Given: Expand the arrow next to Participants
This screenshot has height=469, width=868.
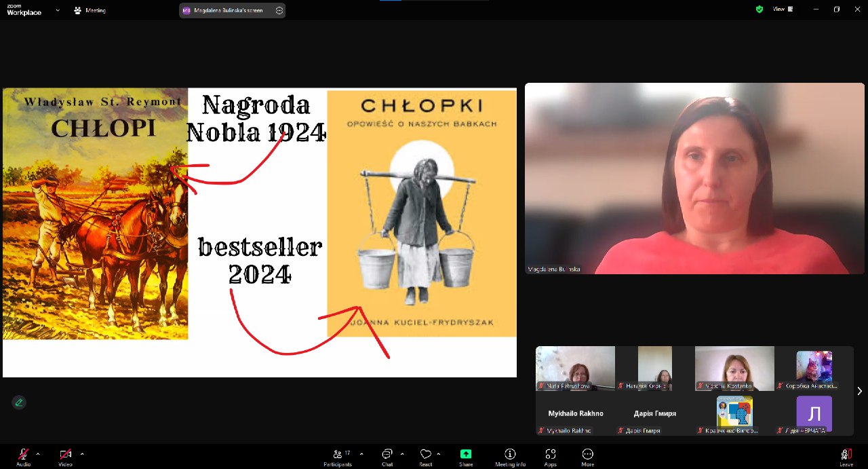Looking at the screenshot, I should (x=361, y=453).
